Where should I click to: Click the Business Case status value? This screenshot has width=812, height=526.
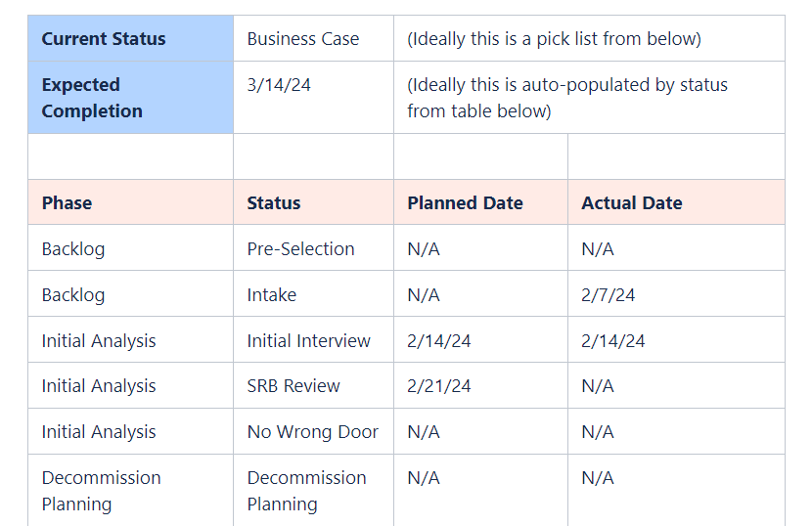click(303, 39)
